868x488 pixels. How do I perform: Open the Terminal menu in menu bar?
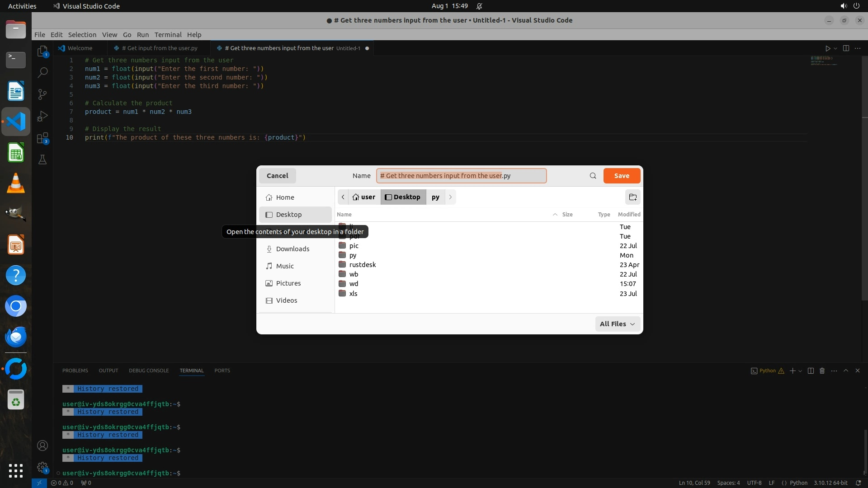point(168,35)
